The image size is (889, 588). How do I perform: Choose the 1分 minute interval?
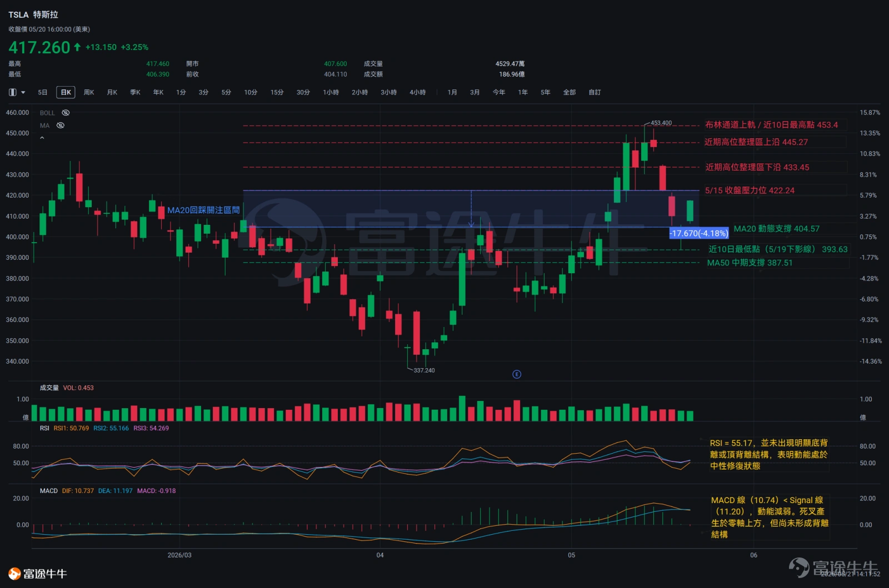[181, 92]
